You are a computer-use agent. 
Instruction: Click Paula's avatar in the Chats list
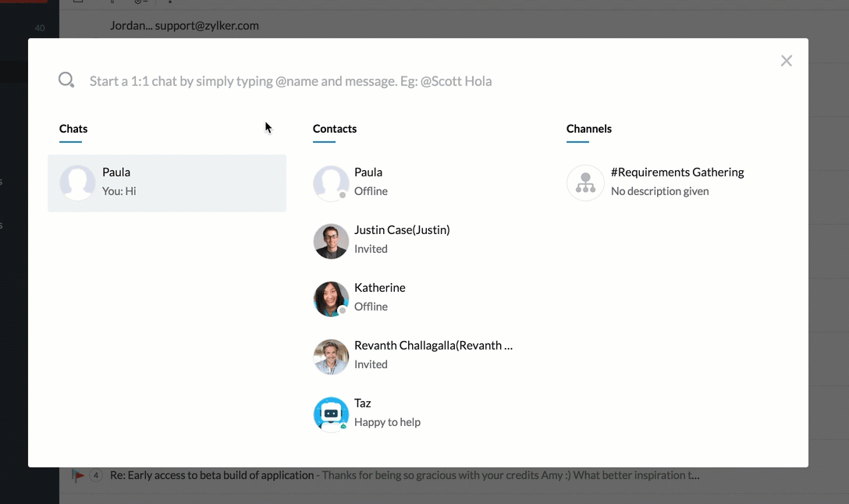(x=78, y=183)
